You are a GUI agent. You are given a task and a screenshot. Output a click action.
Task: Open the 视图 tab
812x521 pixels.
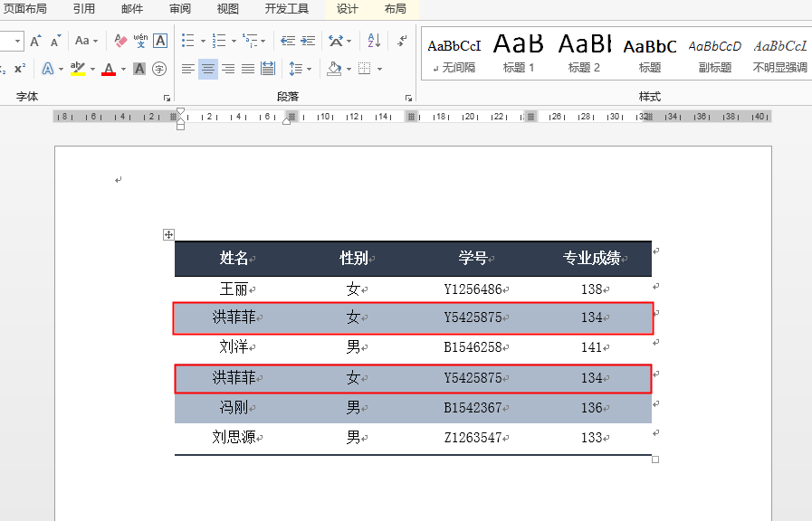[228, 9]
